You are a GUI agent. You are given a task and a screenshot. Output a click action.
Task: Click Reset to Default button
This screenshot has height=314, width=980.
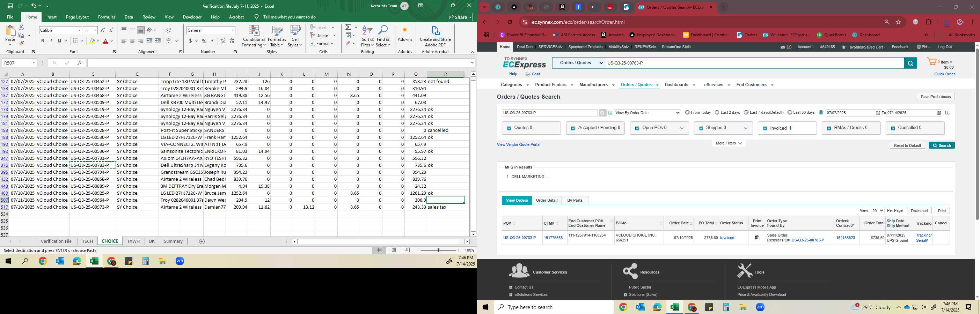(x=907, y=145)
